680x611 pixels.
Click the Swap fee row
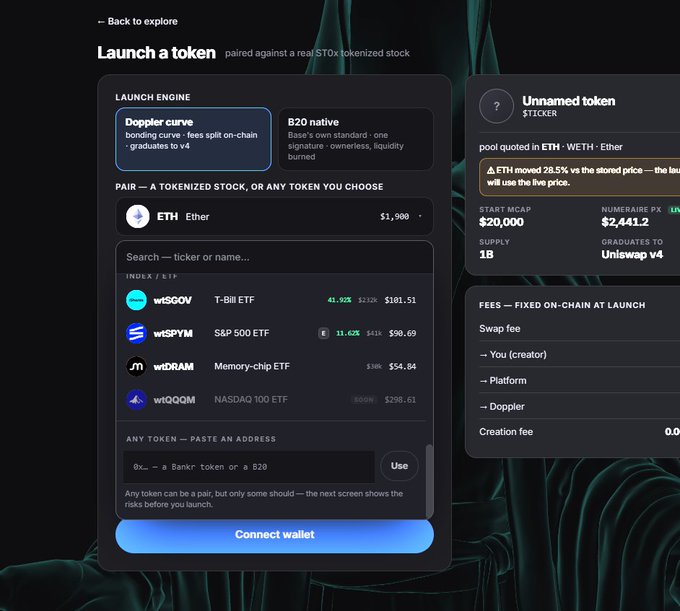pos(579,329)
